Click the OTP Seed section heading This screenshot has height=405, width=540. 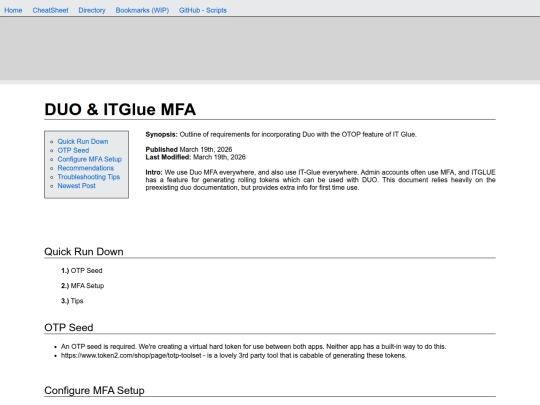69,328
